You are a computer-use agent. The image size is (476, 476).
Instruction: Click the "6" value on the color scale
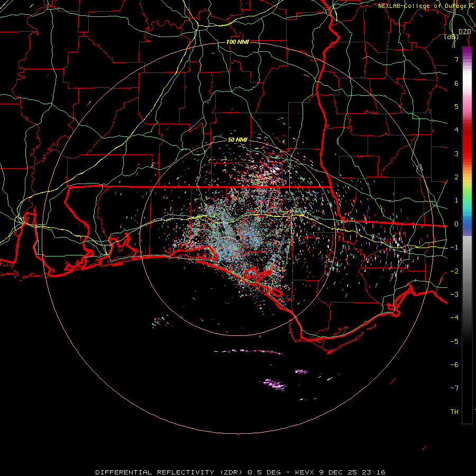pos(456,83)
